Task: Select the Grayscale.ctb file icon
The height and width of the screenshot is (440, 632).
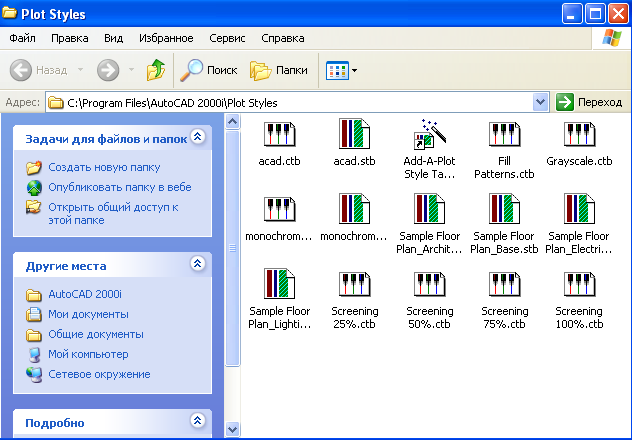Action: 579,136
